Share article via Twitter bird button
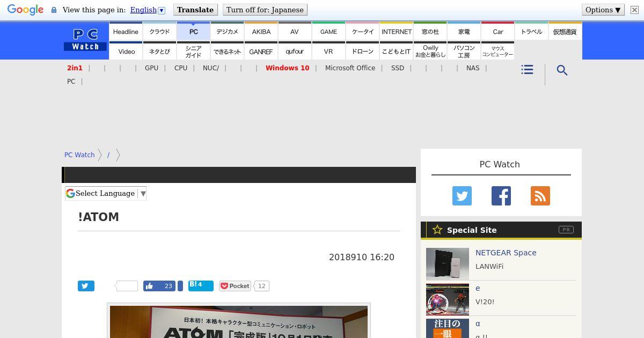The image size is (644, 338). pos(86,286)
